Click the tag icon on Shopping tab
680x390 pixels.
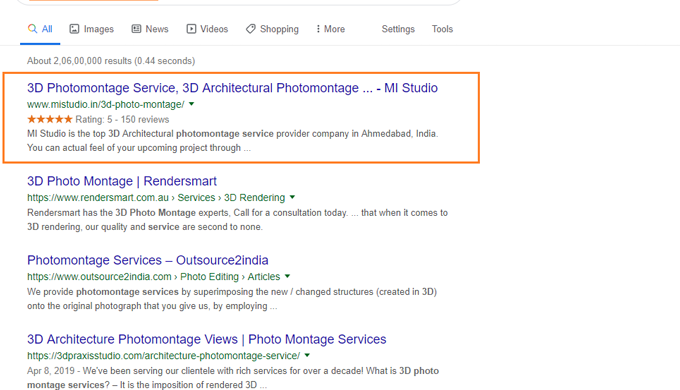pos(251,29)
